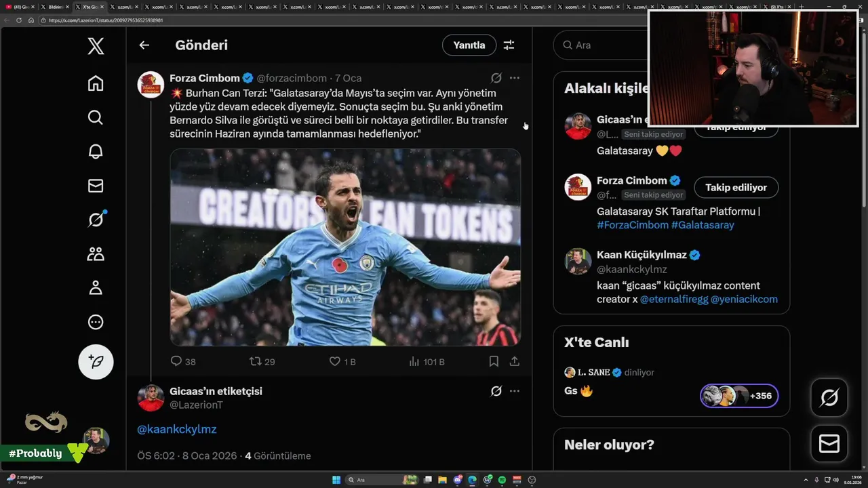Open Forza Cimbom avatar on post
Screen dimensions: 868x488
click(x=151, y=85)
